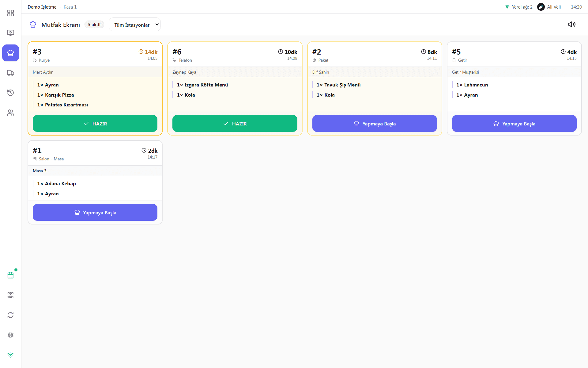Open the order history clock icon
588x368 pixels.
10,93
